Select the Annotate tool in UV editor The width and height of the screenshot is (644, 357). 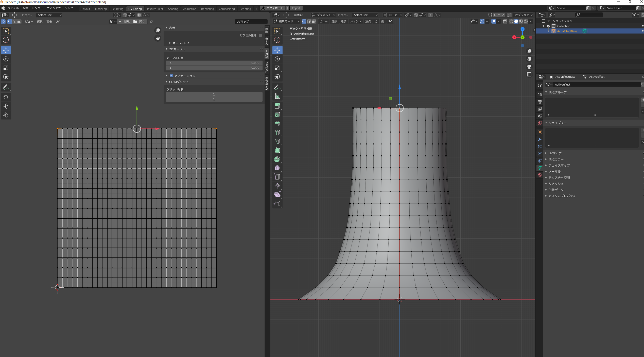(x=6, y=87)
